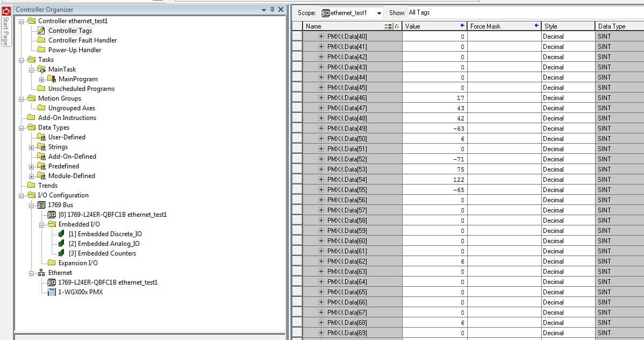Click the 1-WGX00x PMX module icon
644x340 pixels.
point(51,292)
